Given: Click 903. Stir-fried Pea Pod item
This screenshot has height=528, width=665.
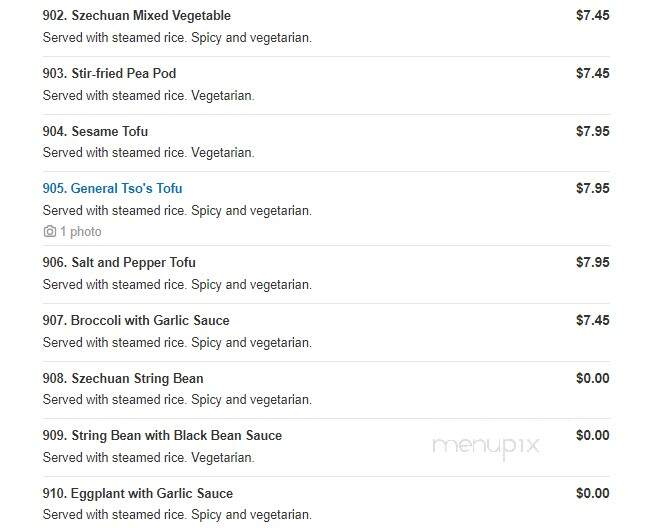Looking at the screenshot, I should click(109, 73).
